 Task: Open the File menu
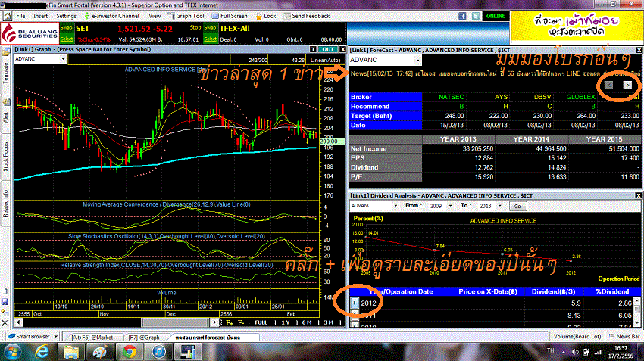20,16
